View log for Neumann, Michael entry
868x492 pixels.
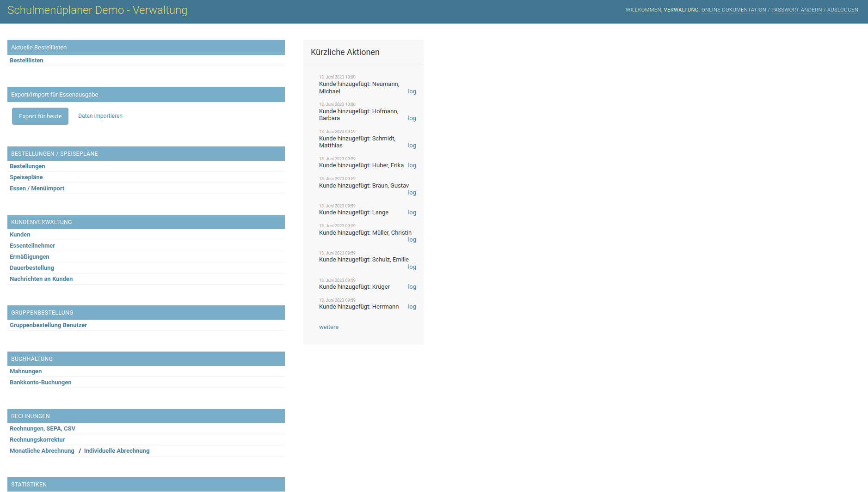pyautogui.click(x=412, y=91)
